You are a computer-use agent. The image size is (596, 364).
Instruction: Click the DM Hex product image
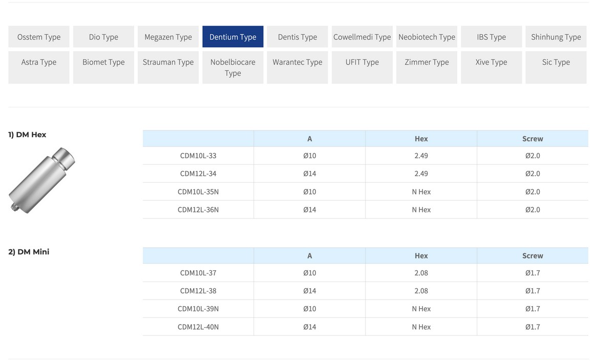42,180
